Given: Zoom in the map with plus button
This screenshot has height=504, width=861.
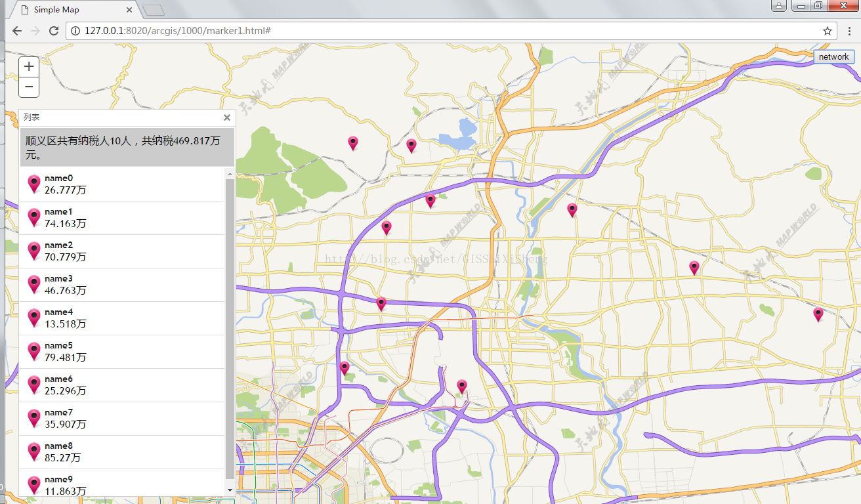Looking at the screenshot, I should [29, 67].
